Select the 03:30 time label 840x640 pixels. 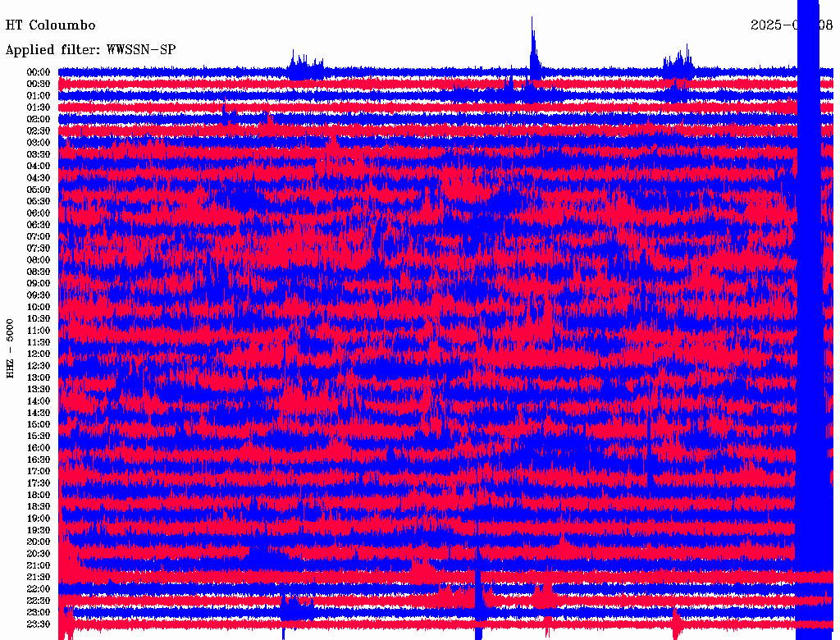tap(39, 154)
